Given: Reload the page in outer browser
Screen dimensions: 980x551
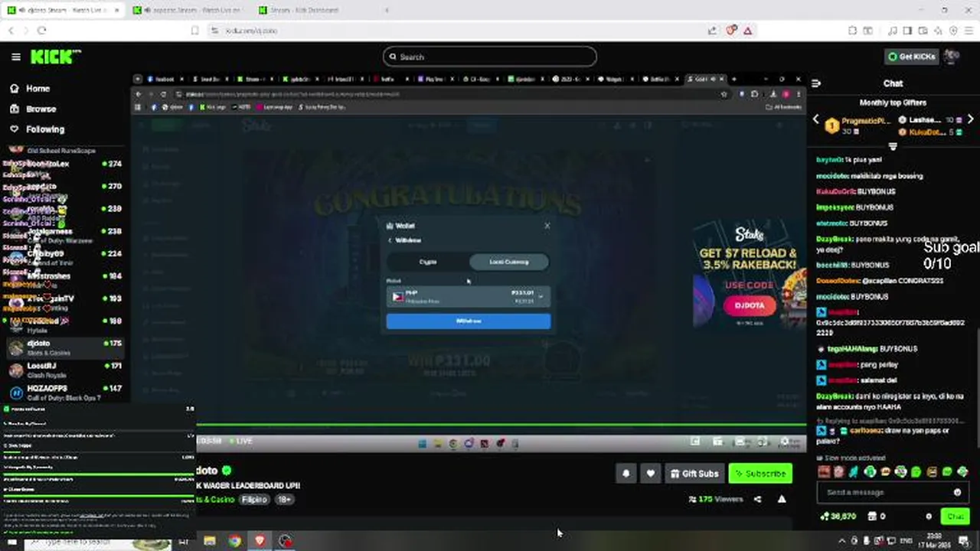Looking at the screenshot, I should [x=41, y=31].
